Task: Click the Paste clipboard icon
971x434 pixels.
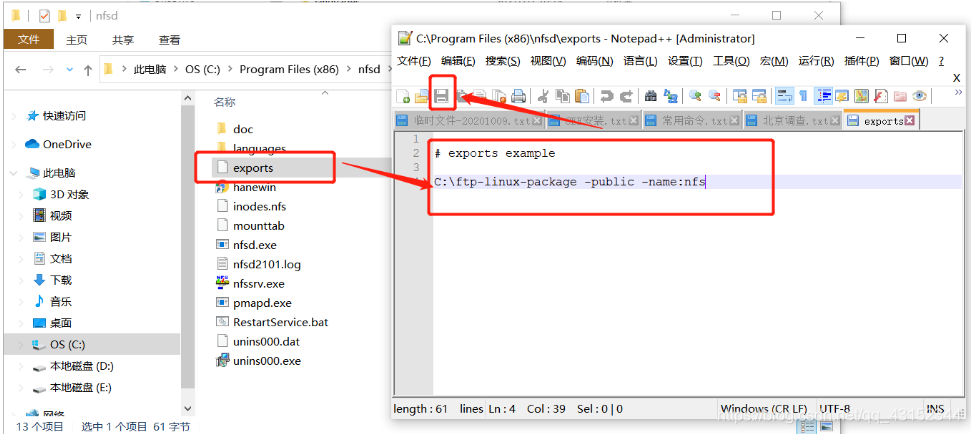Action: click(581, 96)
